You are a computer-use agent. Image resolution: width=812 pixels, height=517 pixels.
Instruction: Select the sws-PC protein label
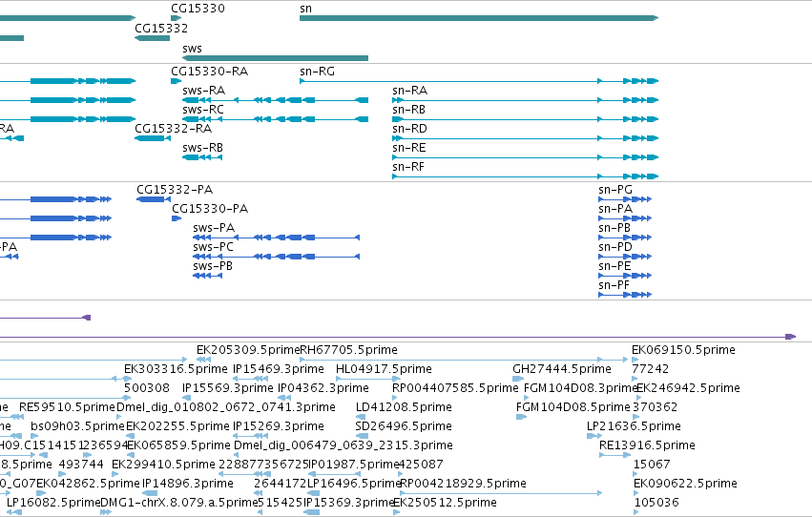coord(213,247)
